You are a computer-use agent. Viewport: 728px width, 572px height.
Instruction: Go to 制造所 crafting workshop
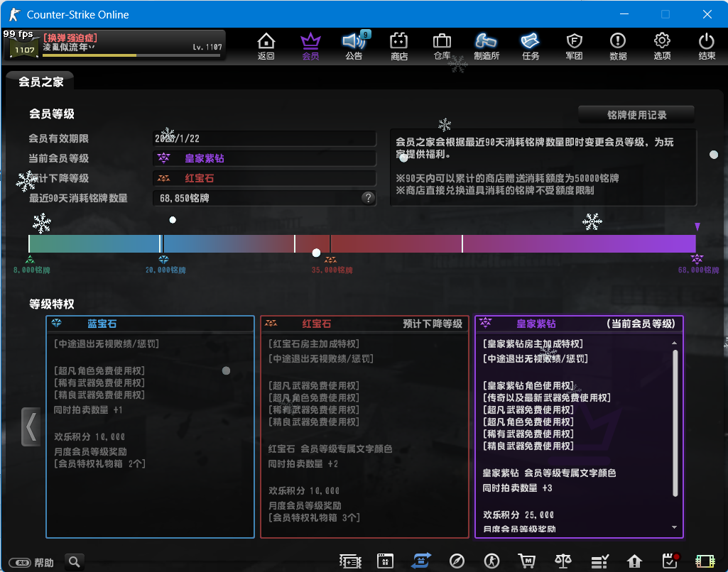[x=487, y=45]
